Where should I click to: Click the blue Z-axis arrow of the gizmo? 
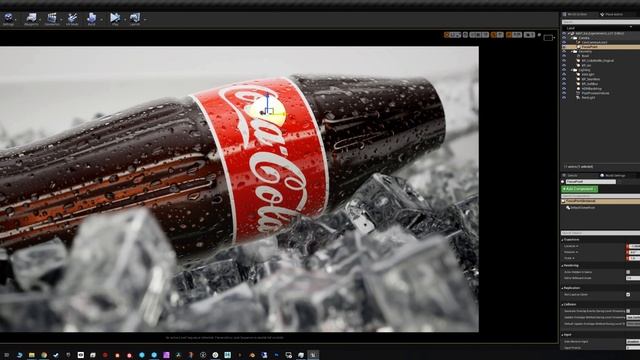(268, 100)
